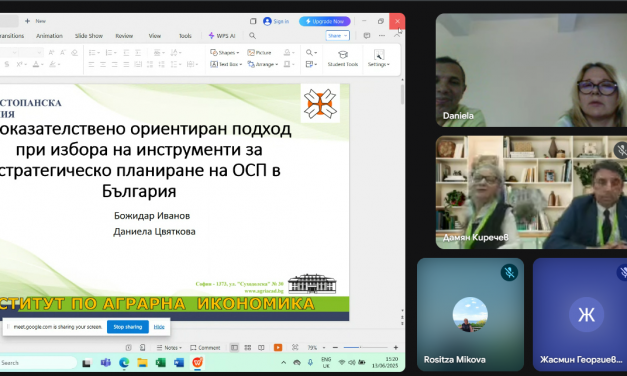The height and width of the screenshot is (376, 627).
Task: Fit slide to window icon
Action: tap(295, 347)
